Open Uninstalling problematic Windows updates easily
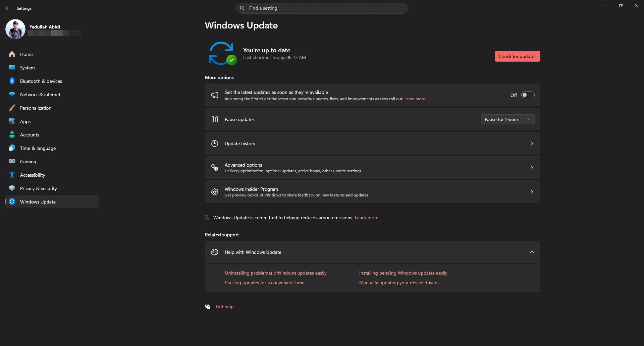This screenshot has width=644, height=346. [x=276, y=273]
